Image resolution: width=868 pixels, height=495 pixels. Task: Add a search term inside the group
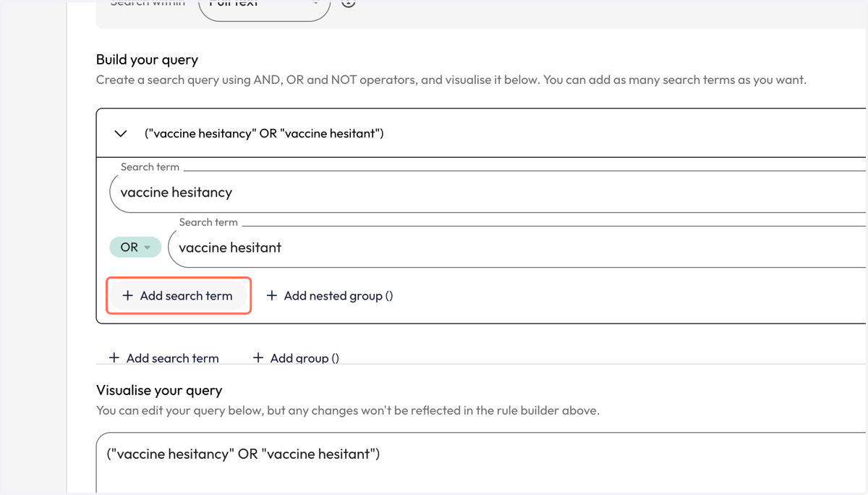coord(178,296)
